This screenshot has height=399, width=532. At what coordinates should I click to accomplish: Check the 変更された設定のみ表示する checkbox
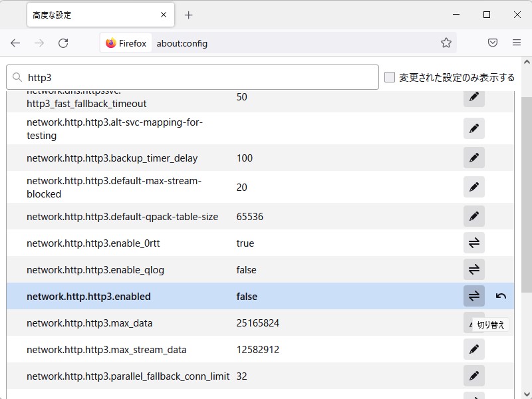[x=390, y=76]
